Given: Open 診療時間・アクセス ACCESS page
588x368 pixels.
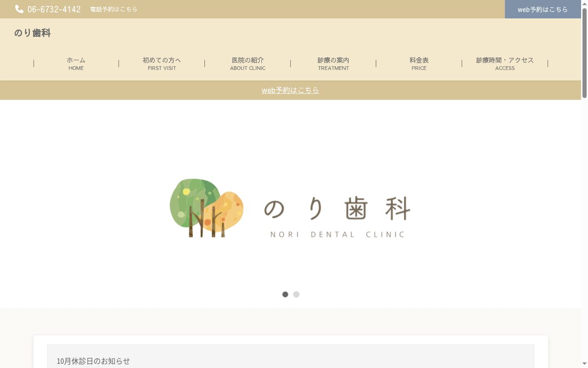Looking at the screenshot, I should point(505,63).
